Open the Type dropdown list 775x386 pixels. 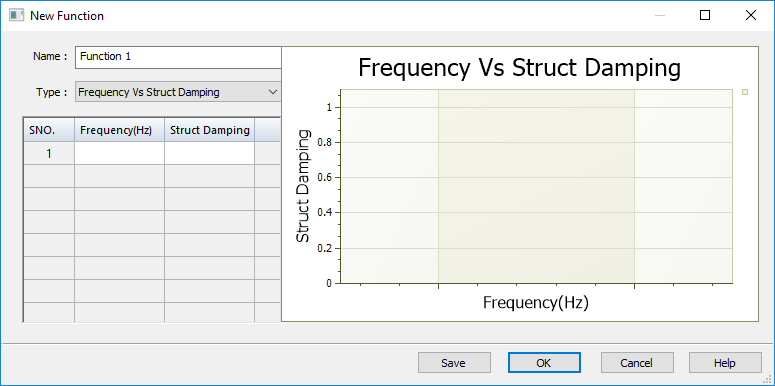(x=178, y=92)
